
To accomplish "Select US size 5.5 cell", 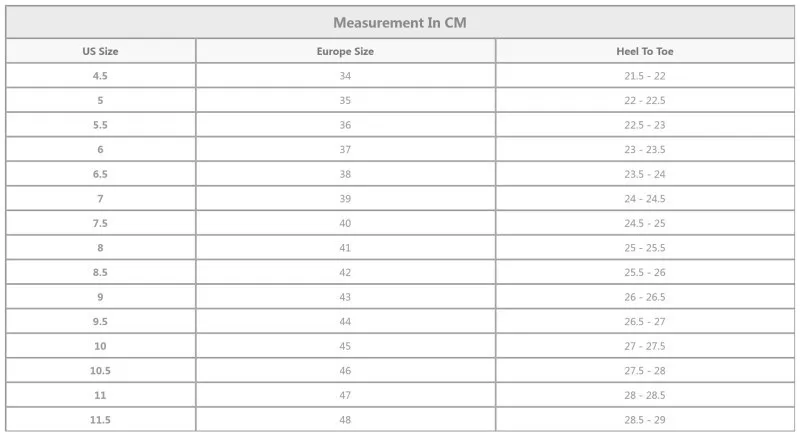I will click(x=101, y=125).
